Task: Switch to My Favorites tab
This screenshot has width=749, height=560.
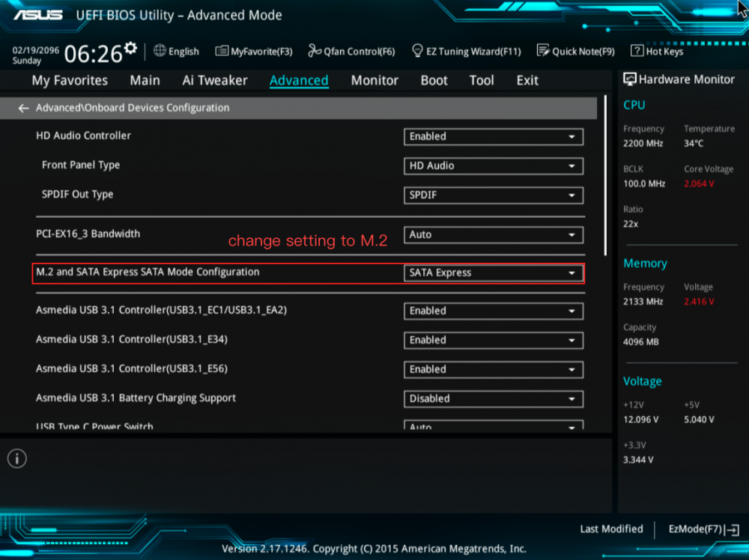Action: tap(70, 80)
